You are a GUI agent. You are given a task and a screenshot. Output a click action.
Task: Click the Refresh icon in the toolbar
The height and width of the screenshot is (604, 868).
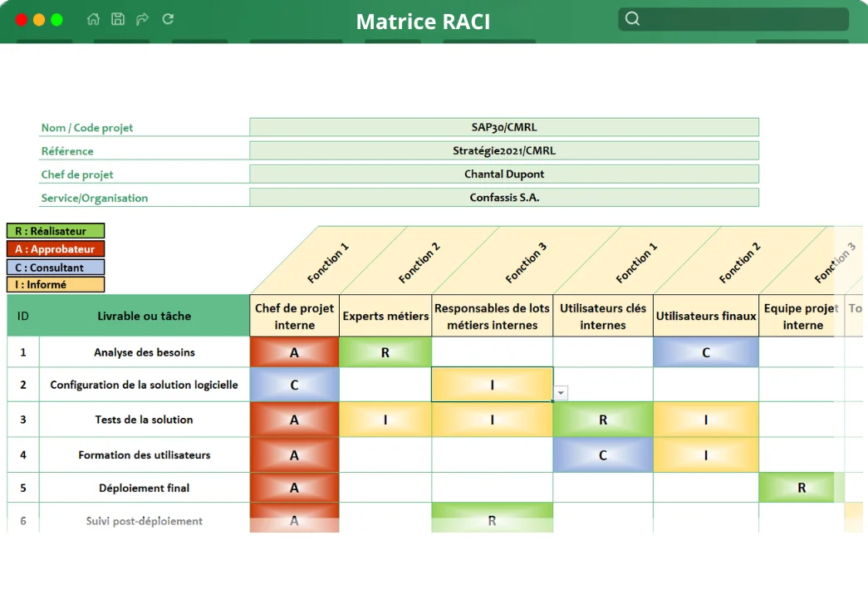pyautogui.click(x=167, y=18)
